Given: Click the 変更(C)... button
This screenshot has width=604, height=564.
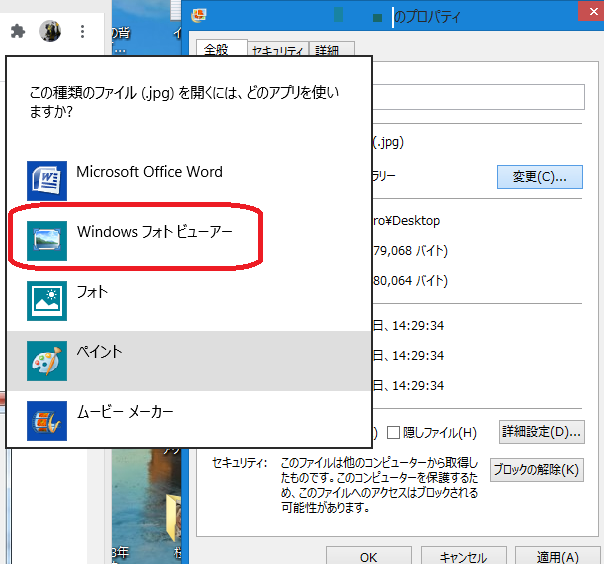Looking at the screenshot, I should (540, 177).
